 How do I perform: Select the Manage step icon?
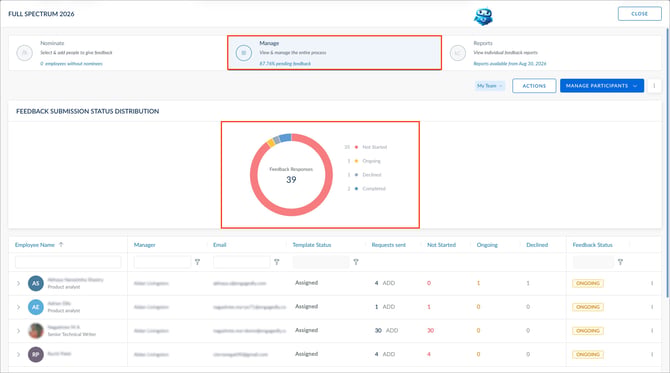[x=244, y=53]
